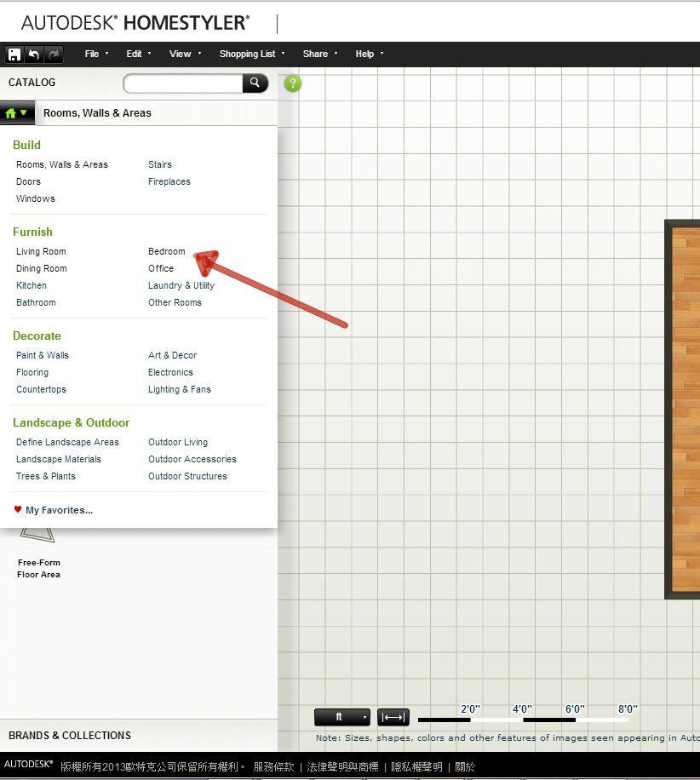Click into the catalog search field
Viewport: 700px width, 780px height.
tap(183, 83)
